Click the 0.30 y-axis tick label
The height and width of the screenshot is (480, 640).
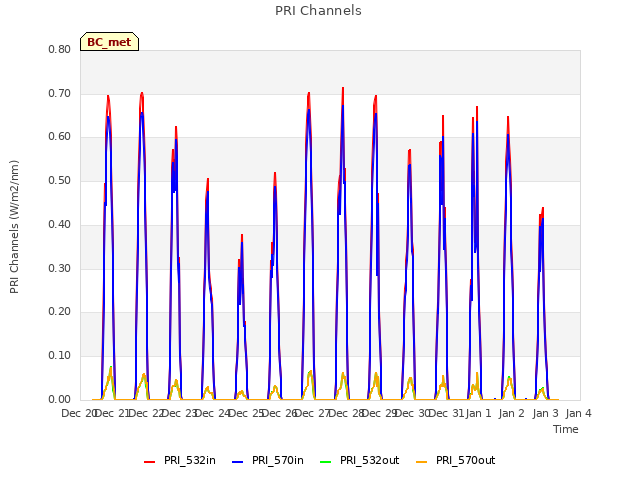(x=60, y=269)
